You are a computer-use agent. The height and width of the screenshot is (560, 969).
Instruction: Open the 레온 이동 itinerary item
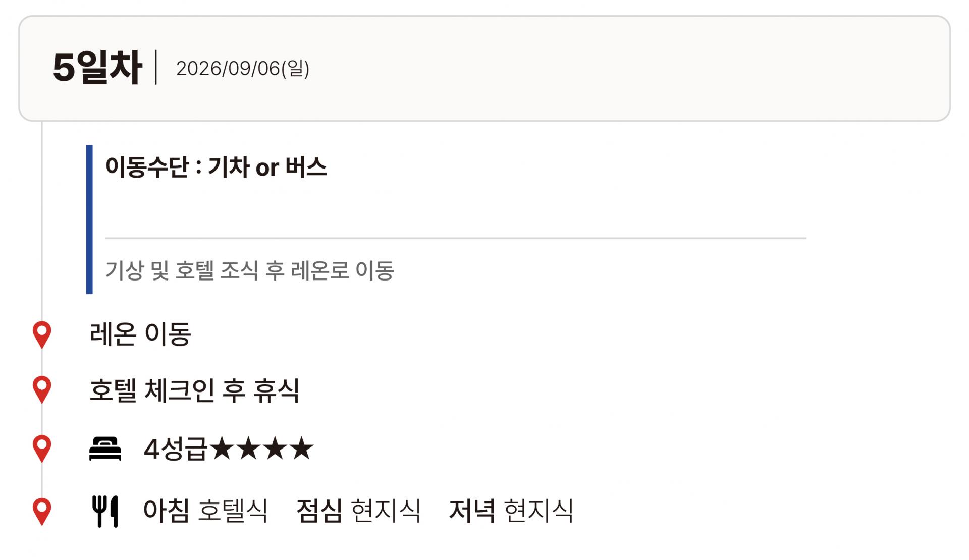click(140, 334)
